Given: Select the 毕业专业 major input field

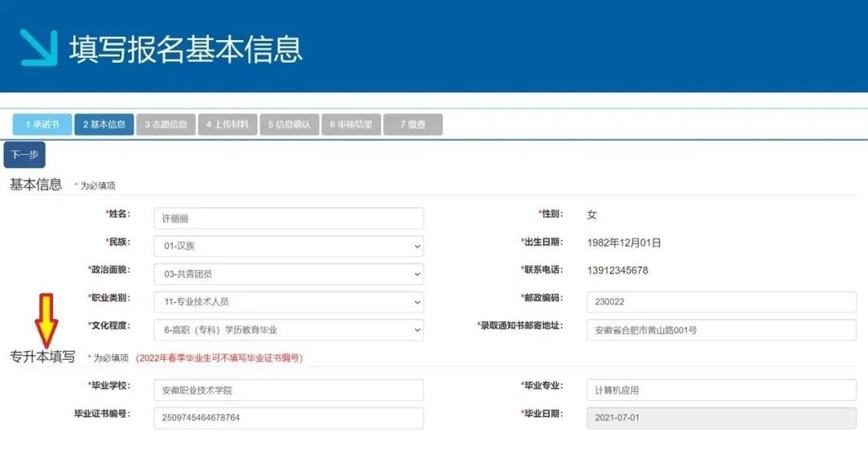Looking at the screenshot, I should pyautogui.click(x=721, y=390).
